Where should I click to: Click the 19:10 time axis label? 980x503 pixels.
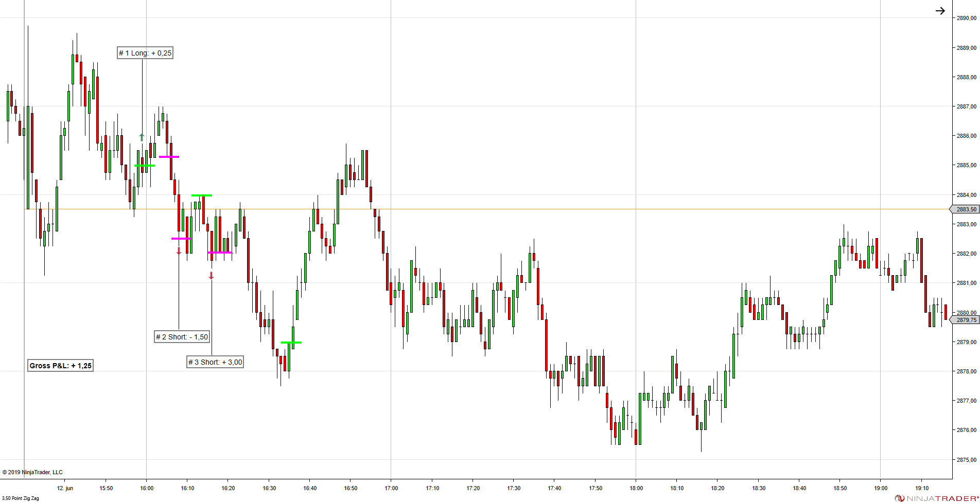point(922,488)
